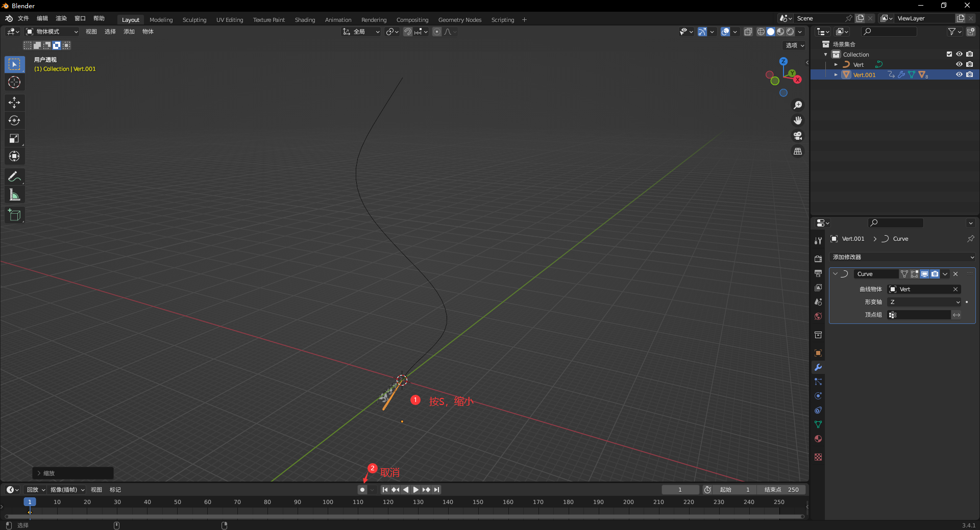Viewport: 980px width, 530px height.
Task: Toggle auto keying record button
Action: tap(362, 490)
